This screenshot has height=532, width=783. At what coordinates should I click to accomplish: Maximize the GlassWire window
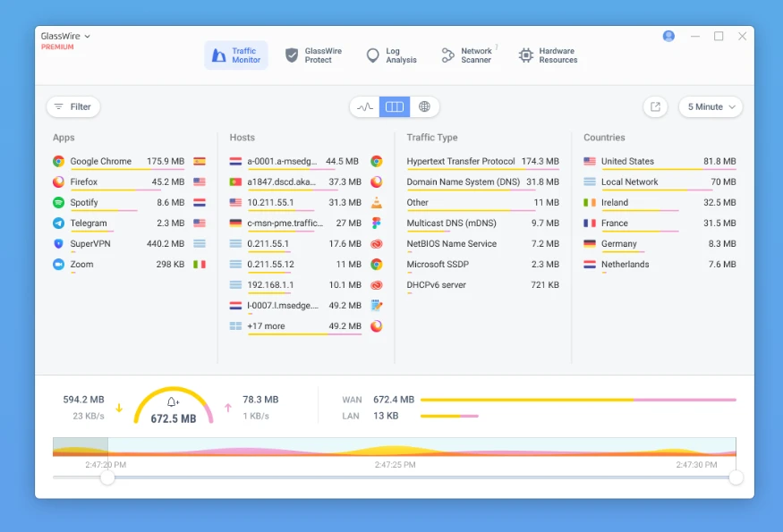point(719,36)
